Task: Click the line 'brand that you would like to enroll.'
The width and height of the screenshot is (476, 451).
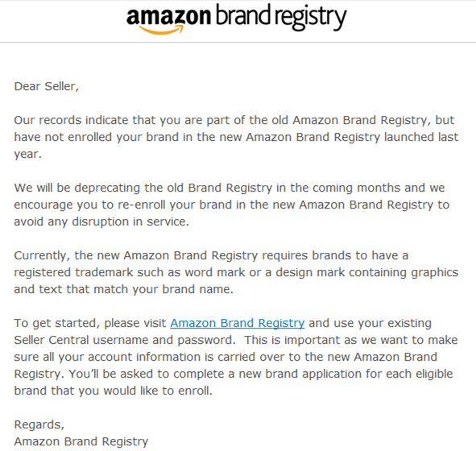Action: coord(114,391)
